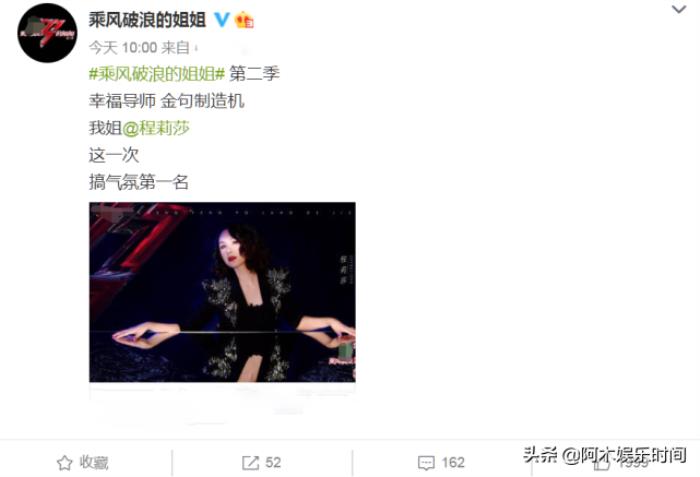Click the comment bubble icon

426,463
